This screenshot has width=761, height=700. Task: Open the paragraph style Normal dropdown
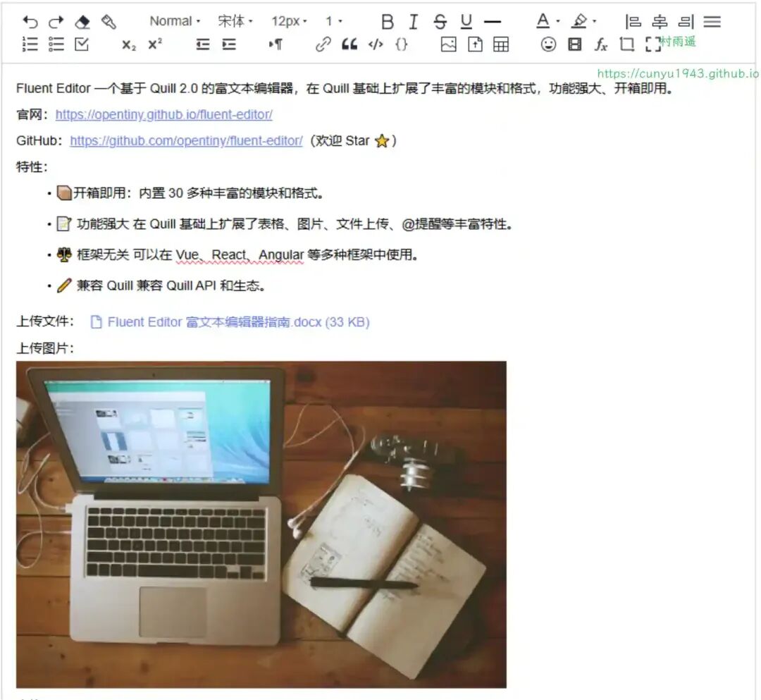pos(173,21)
